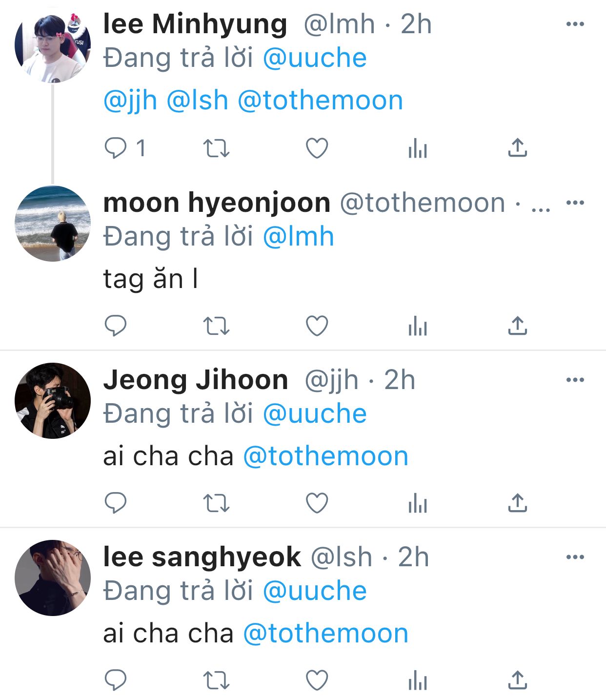This screenshot has width=606, height=700.
Task: Open @lsh mention in lee Minhyung's tweet
Action: coord(197,101)
